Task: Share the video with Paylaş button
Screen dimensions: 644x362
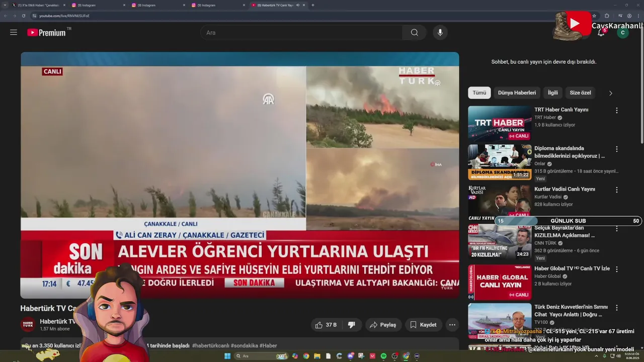Action: click(383, 325)
